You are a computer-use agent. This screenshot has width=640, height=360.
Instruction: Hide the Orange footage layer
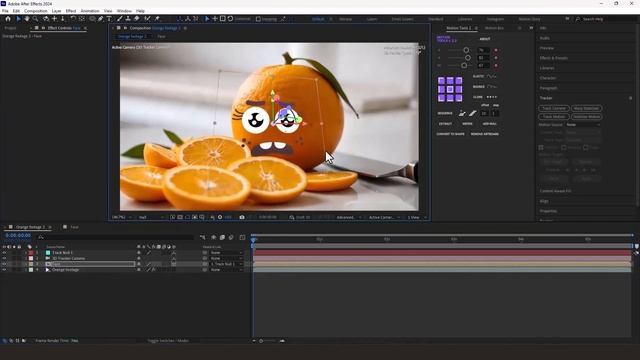point(4,270)
